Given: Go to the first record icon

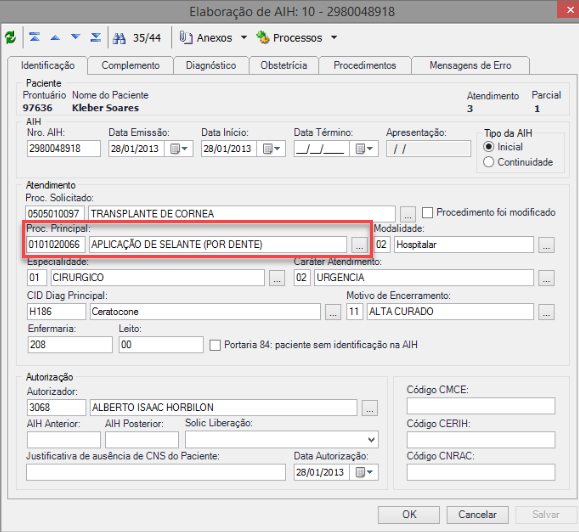Looking at the screenshot, I should [x=35, y=37].
